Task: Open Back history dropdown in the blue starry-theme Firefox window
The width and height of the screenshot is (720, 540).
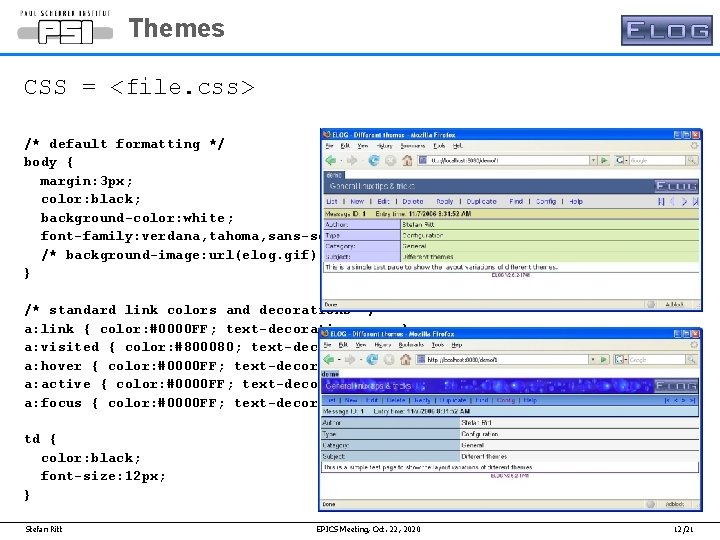Action: (339, 360)
